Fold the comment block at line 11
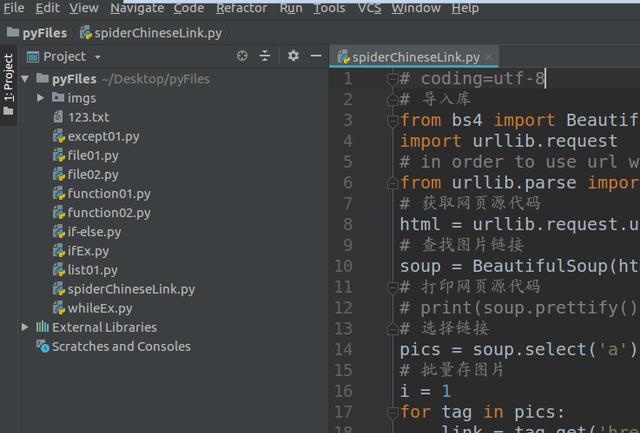Screen dimensions: 640x433 coord(392,287)
